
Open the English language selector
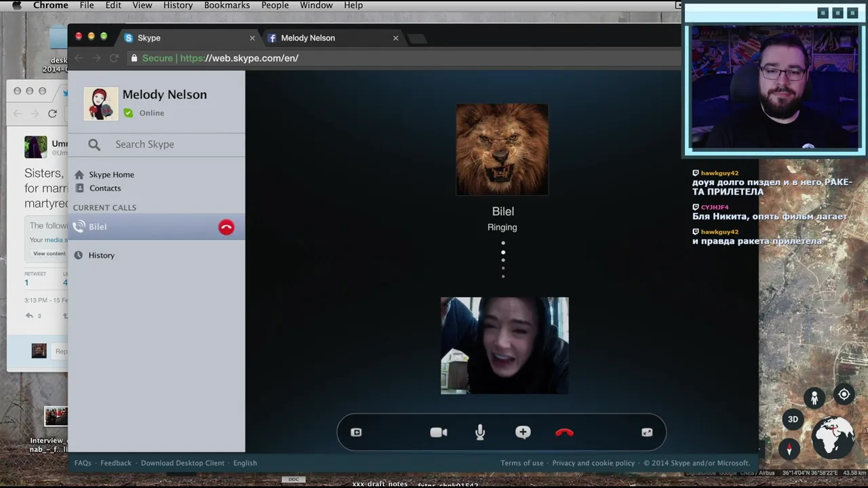245,463
